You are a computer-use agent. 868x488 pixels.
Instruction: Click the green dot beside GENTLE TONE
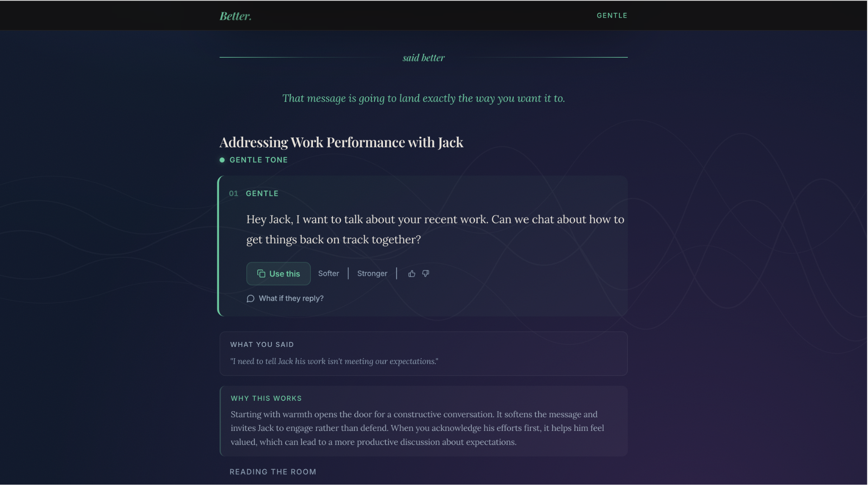click(222, 160)
